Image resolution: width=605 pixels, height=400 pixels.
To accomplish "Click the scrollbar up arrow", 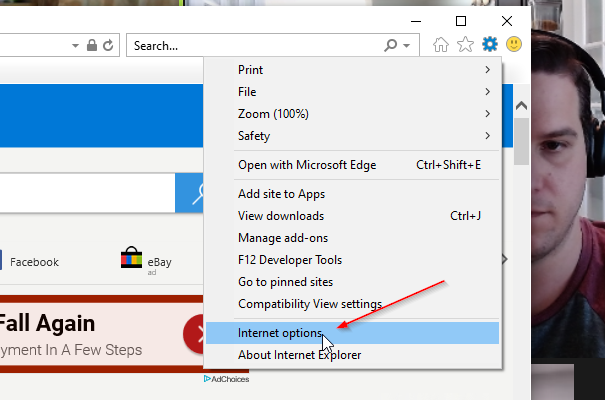I will pos(521,105).
